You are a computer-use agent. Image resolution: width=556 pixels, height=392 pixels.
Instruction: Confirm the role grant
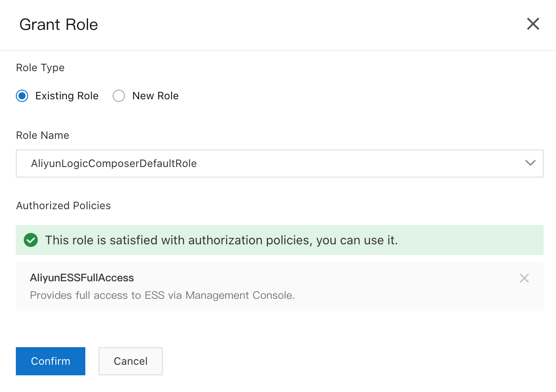click(51, 361)
